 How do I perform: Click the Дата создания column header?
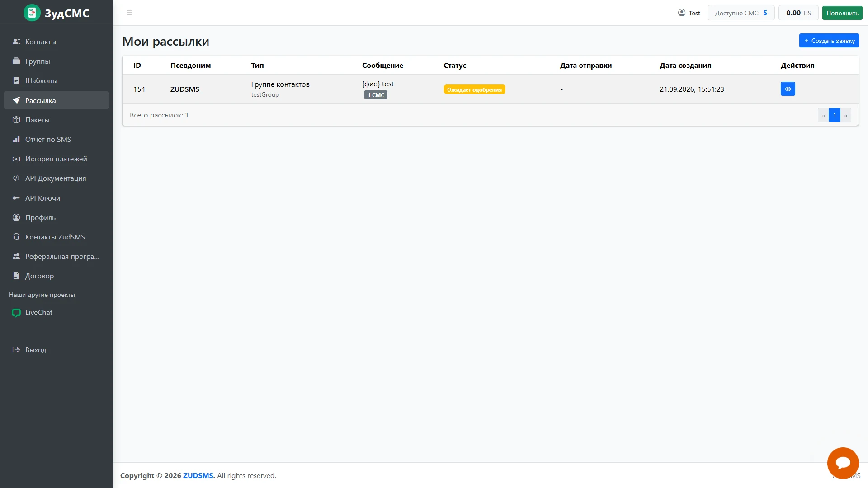685,65
